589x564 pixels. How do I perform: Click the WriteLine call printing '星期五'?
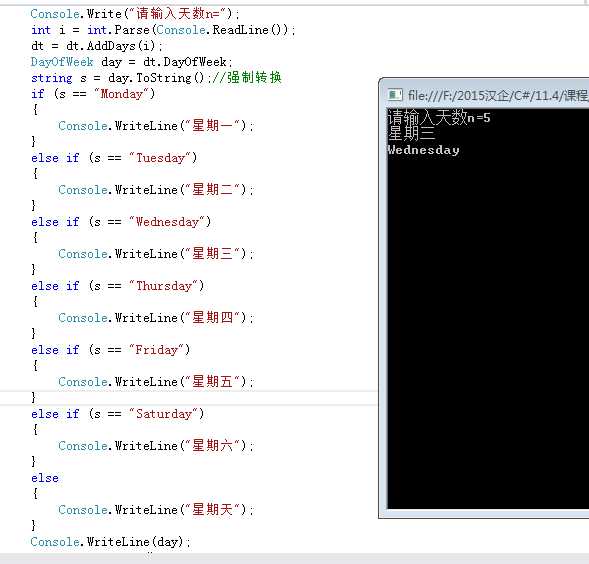pyautogui.click(x=156, y=381)
